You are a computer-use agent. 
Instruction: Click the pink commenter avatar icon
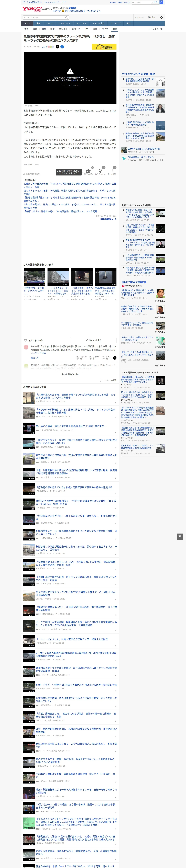coord(26,347)
